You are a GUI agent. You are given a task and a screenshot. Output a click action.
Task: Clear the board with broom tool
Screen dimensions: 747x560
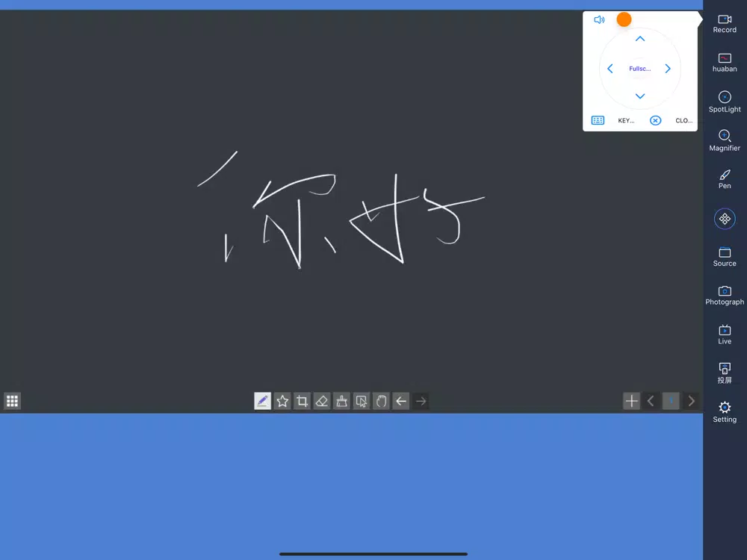(x=341, y=401)
